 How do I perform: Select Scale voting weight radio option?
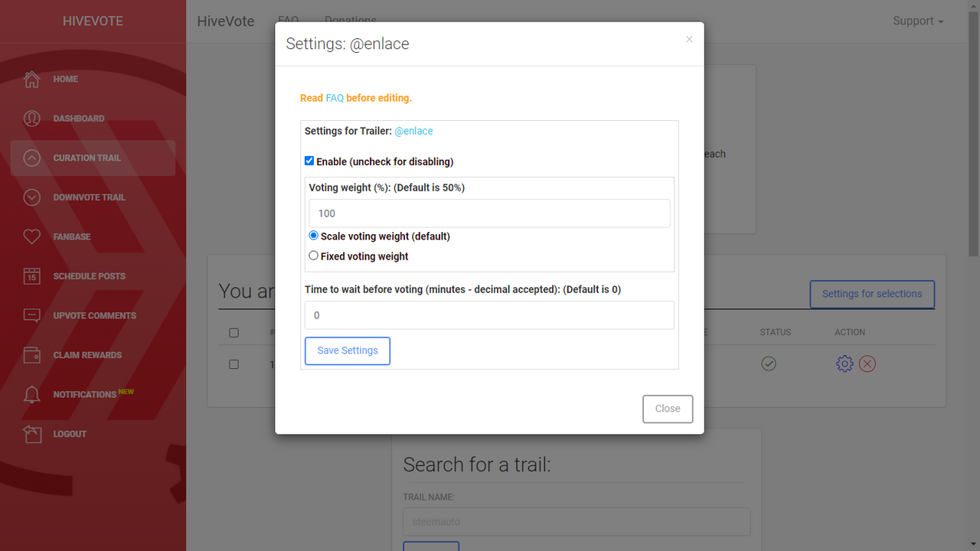pyautogui.click(x=313, y=236)
